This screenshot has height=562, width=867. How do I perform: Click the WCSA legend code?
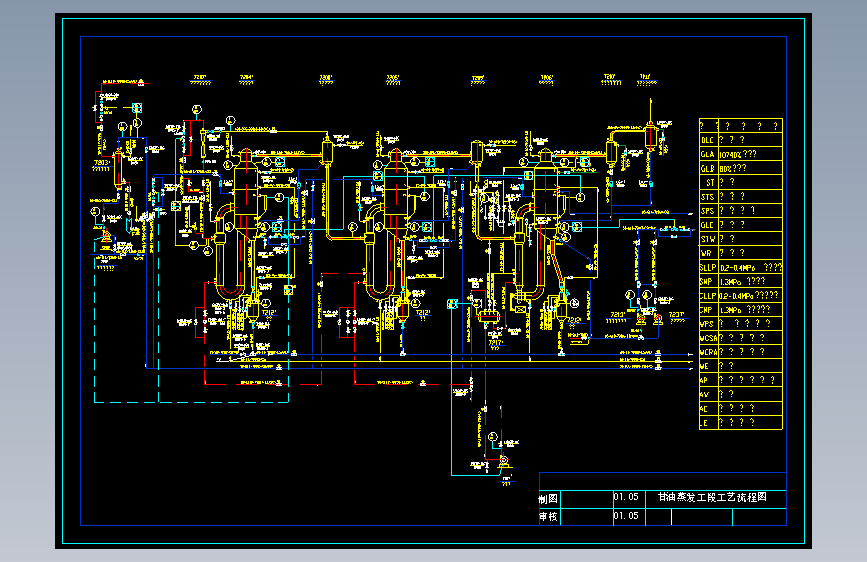(x=709, y=338)
